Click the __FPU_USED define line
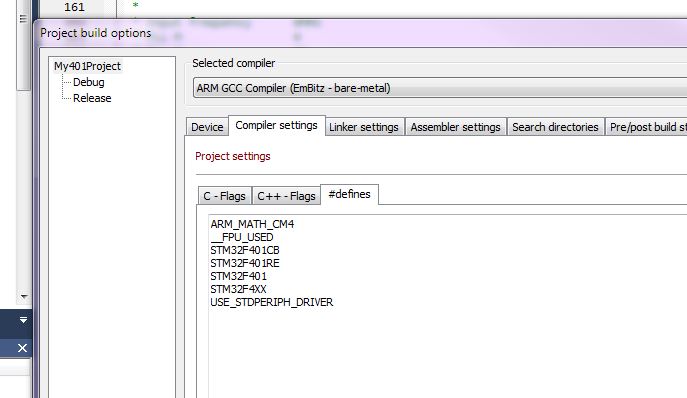The image size is (687, 398). [x=241, y=237]
